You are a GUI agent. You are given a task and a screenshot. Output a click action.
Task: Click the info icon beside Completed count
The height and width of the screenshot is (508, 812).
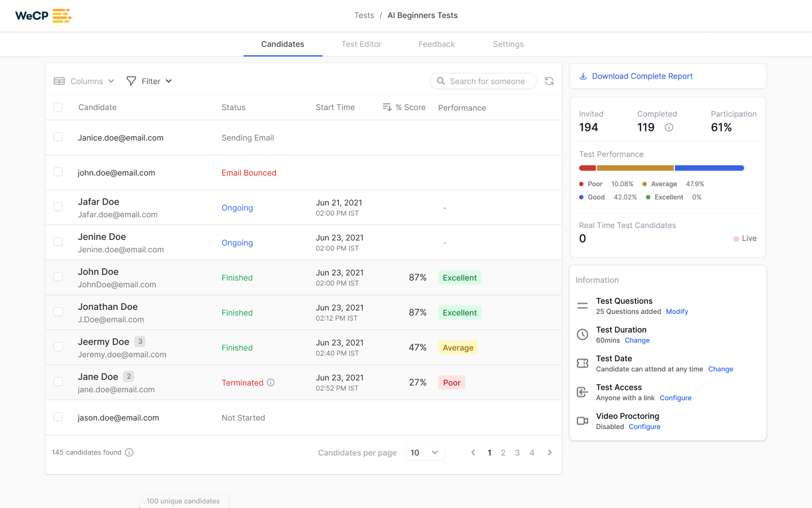669,127
